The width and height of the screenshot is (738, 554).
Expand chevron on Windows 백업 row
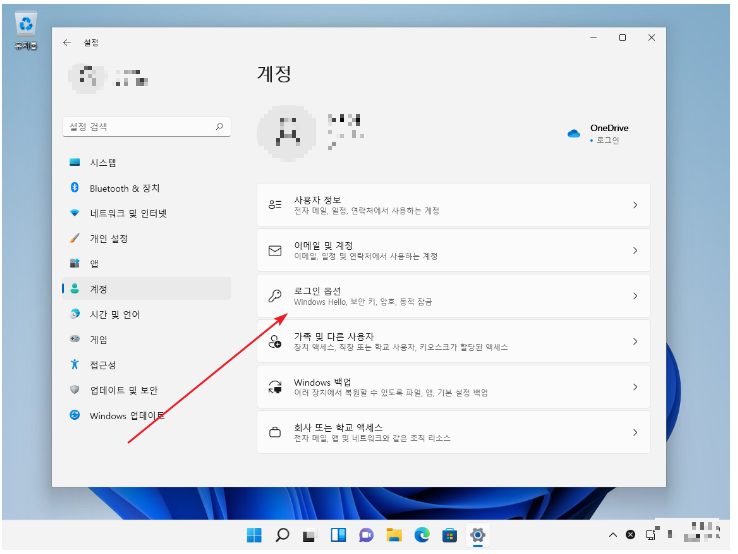[635, 387]
